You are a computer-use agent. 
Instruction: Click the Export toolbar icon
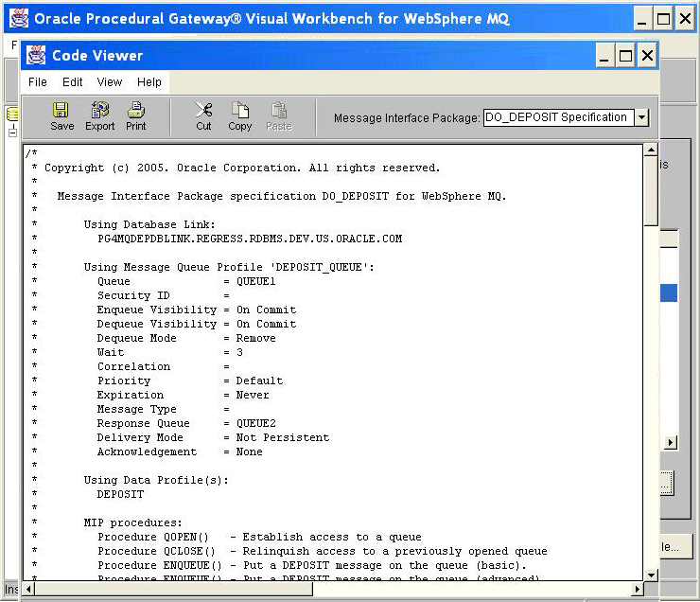pyautogui.click(x=99, y=115)
